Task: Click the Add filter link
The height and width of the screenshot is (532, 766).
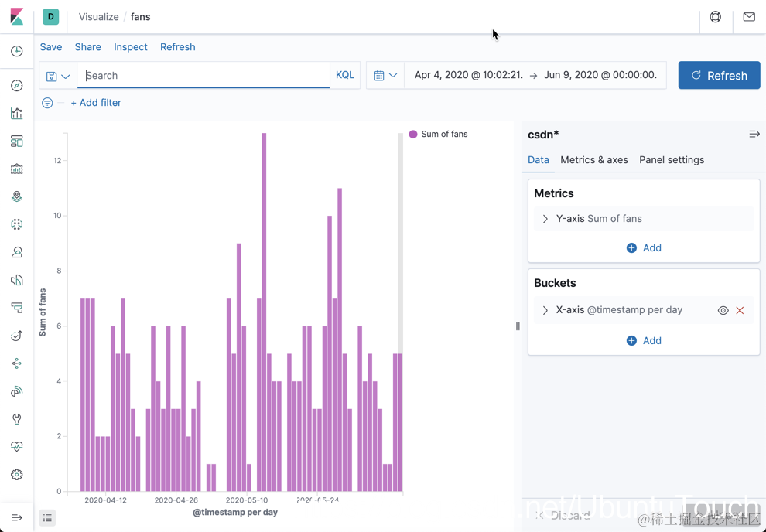Action: (96, 103)
